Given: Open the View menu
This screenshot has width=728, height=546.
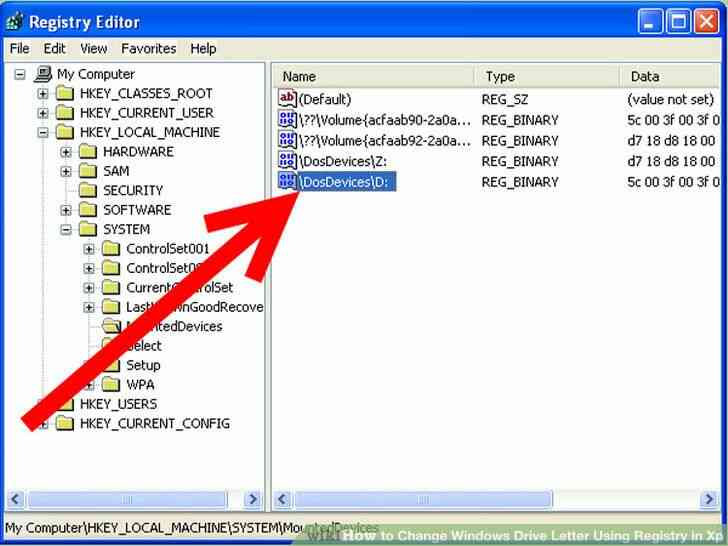Looking at the screenshot, I should 93,48.
